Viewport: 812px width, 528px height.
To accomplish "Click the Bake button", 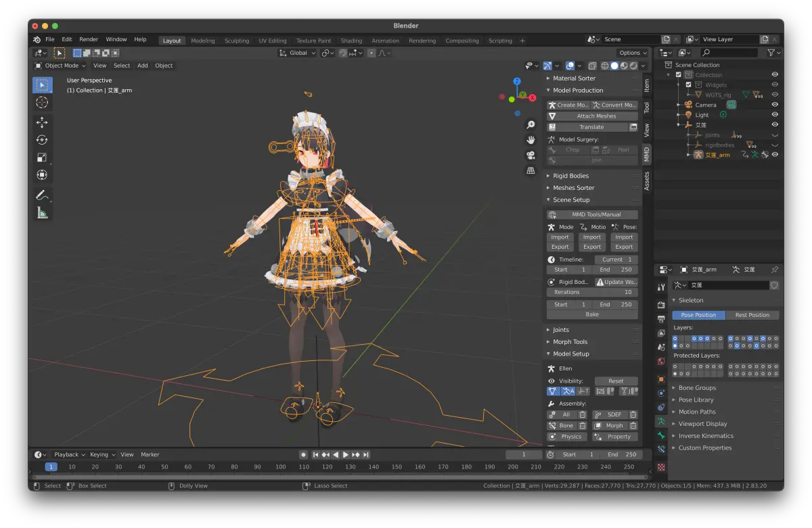I will point(592,314).
